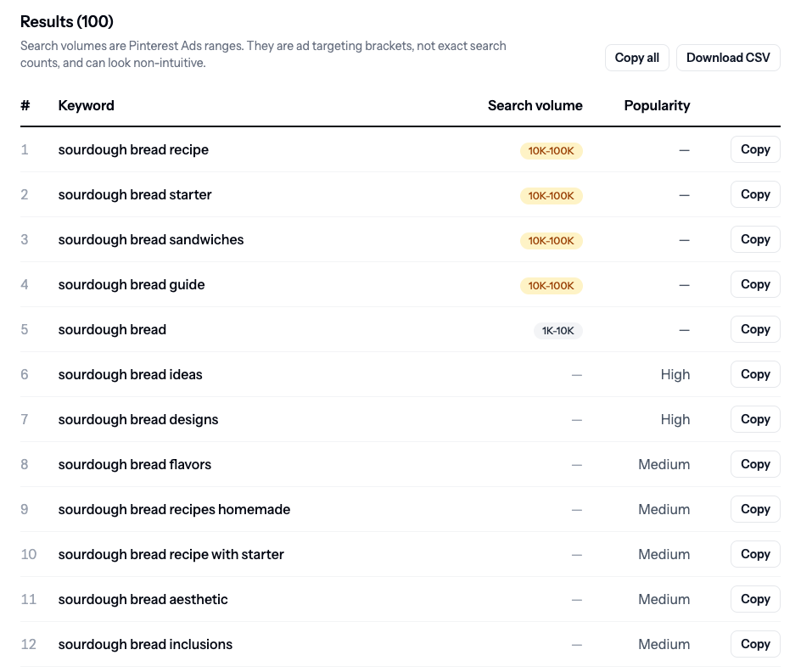This screenshot has height=672, width=801.
Task: Click the Popularity column header
Action: 657,106
